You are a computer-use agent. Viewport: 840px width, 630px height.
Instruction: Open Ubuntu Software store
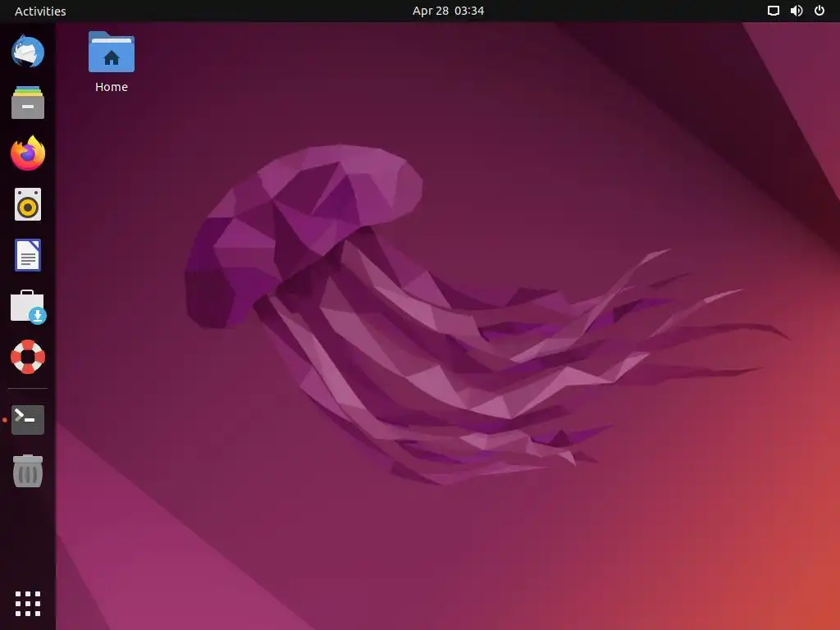tap(28, 307)
